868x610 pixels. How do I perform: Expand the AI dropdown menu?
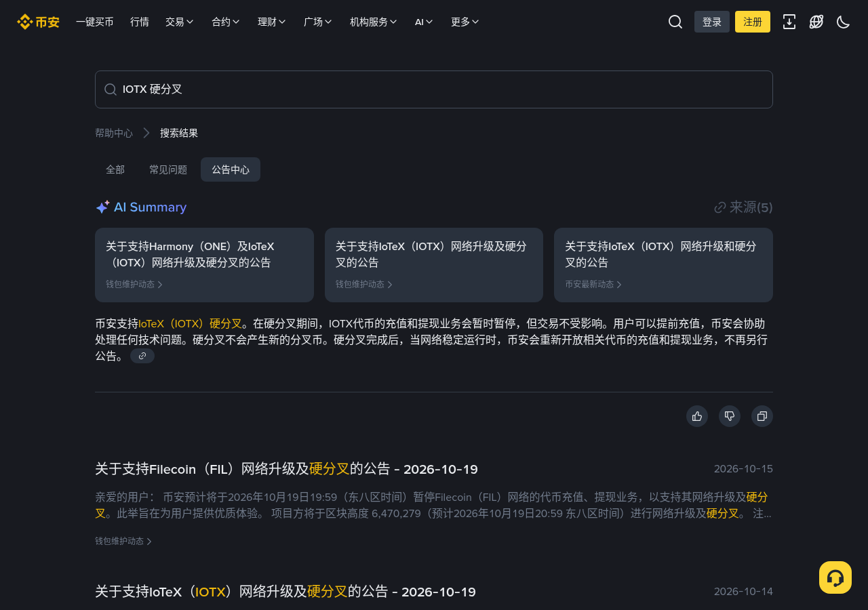pyautogui.click(x=424, y=22)
